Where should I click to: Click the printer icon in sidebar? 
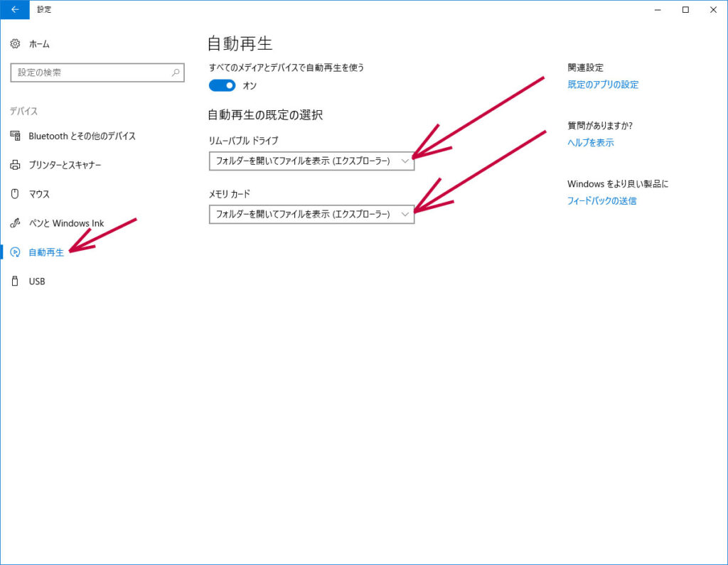click(x=16, y=165)
